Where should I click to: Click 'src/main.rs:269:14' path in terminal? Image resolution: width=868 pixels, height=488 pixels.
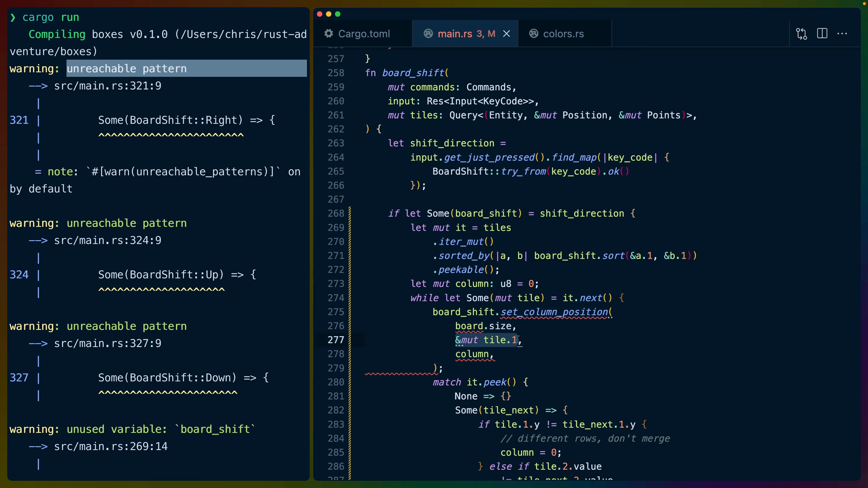(111, 446)
